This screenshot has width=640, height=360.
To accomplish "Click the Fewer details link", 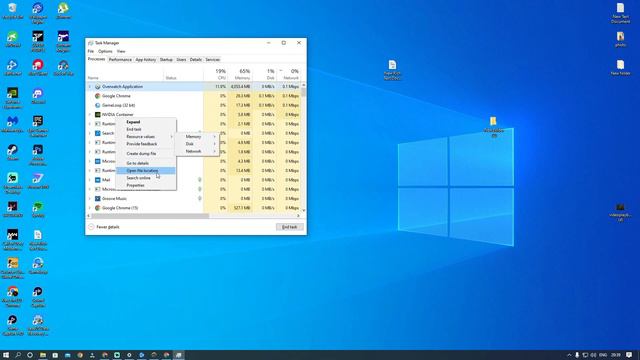I will pyautogui.click(x=108, y=227).
